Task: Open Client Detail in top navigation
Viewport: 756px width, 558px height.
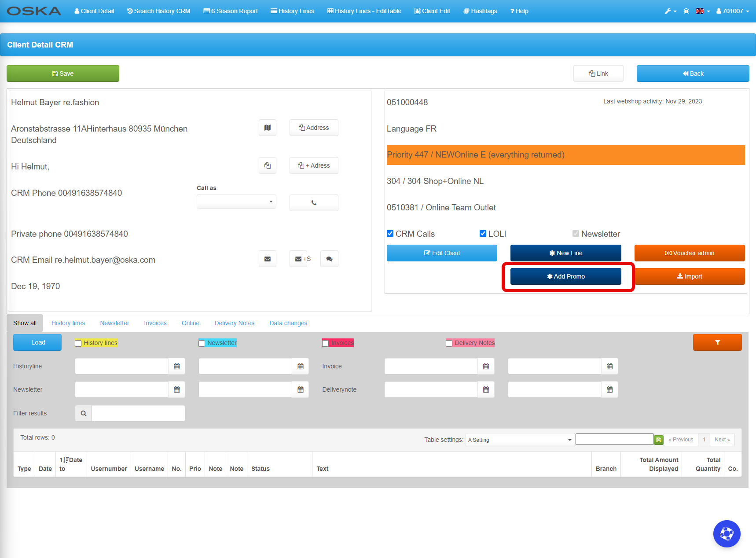Action: (94, 11)
